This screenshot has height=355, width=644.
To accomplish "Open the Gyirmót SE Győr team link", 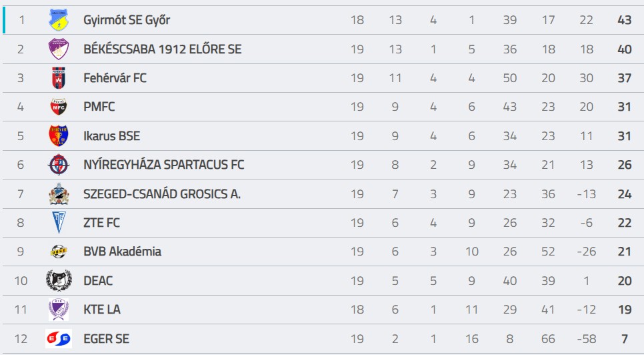I will coord(127,20).
